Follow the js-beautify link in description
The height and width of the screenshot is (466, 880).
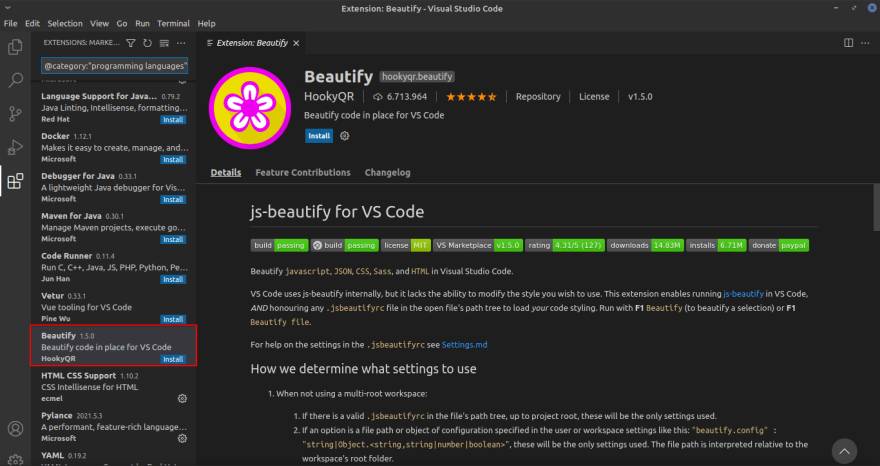(x=743, y=294)
